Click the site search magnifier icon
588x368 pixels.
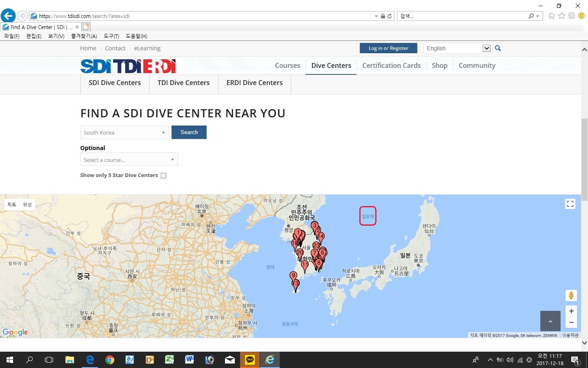[498, 48]
